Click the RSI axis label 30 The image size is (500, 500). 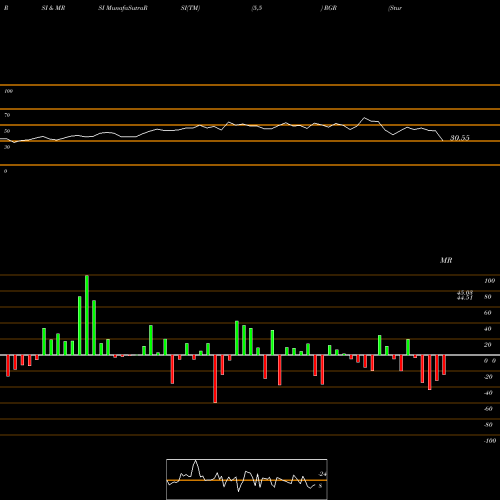(x=7, y=147)
